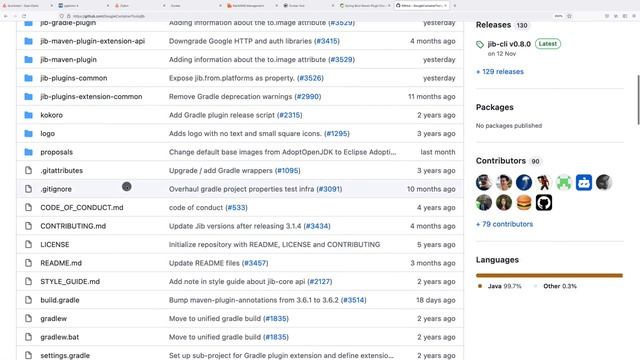Click the STYLE_GUIDE.md file icon
This screenshot has width=640, height=360.
pyautogui.click(x=28, y=281)
